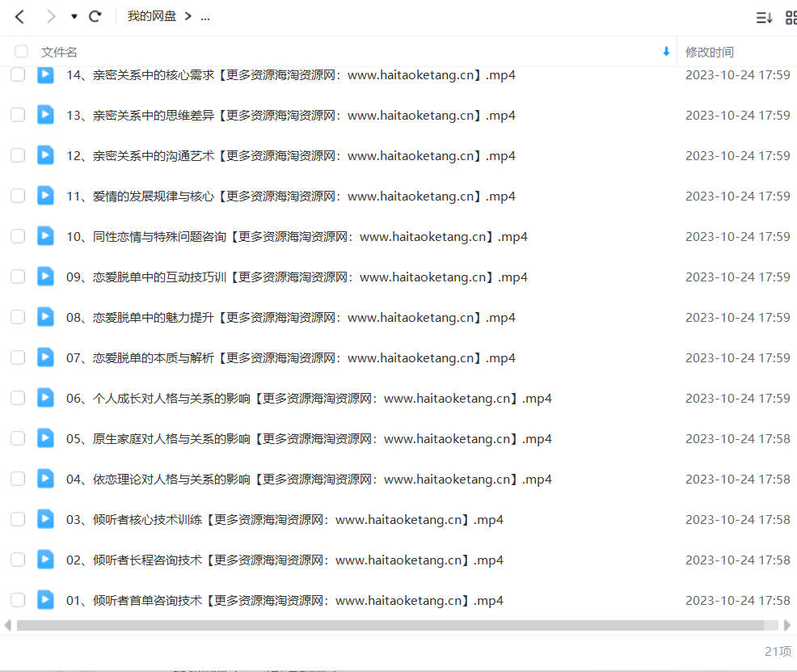Click video icon of file 01 倾听者首单咨询技术
This screenshot has height=672, width=797.
pyautogui.click(x=45, y=599)
